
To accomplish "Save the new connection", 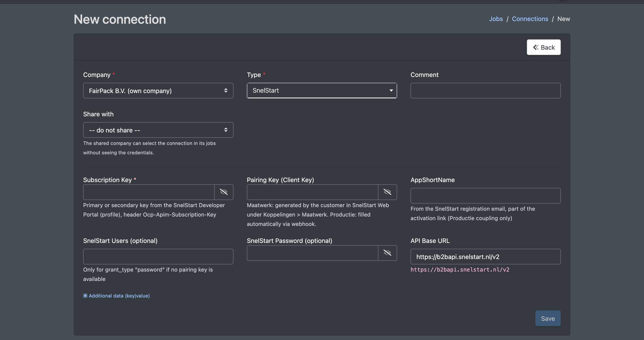I will 548,318.
